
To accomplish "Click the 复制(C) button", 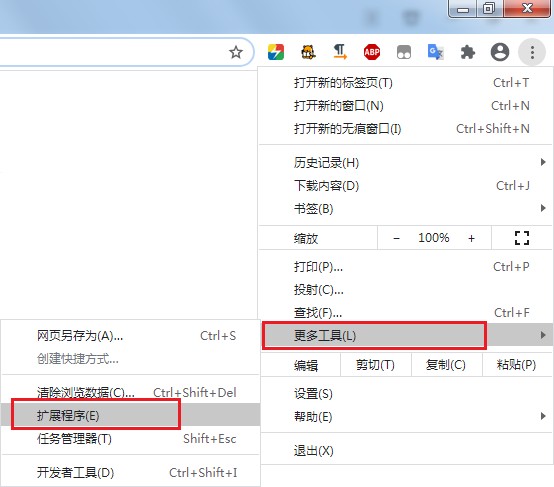I will 446,364.
